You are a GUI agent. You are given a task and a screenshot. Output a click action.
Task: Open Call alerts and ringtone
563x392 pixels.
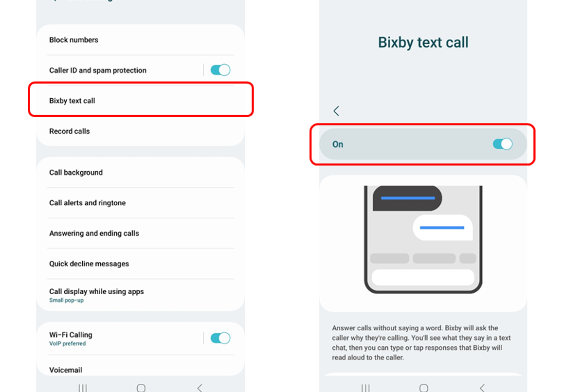coord(141,203)
